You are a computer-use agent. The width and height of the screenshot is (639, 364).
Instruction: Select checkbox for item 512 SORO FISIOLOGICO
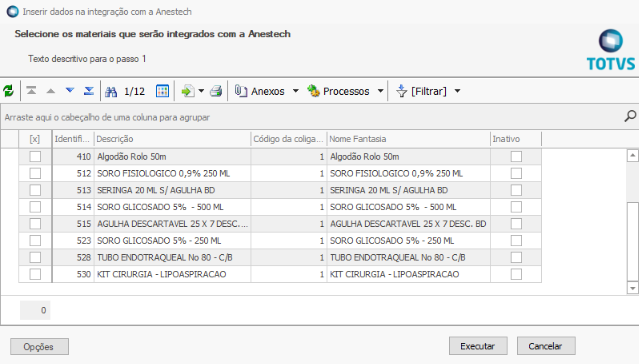[35, 173]
